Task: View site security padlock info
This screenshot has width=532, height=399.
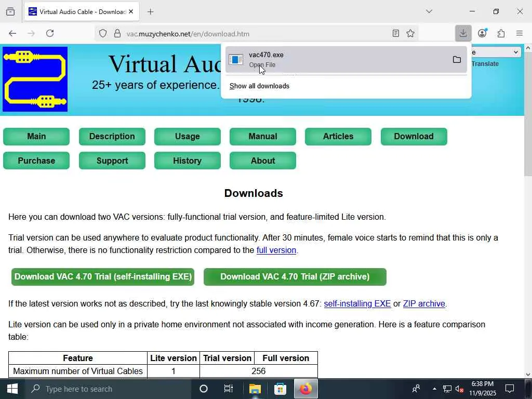Action: coord(117,33)
